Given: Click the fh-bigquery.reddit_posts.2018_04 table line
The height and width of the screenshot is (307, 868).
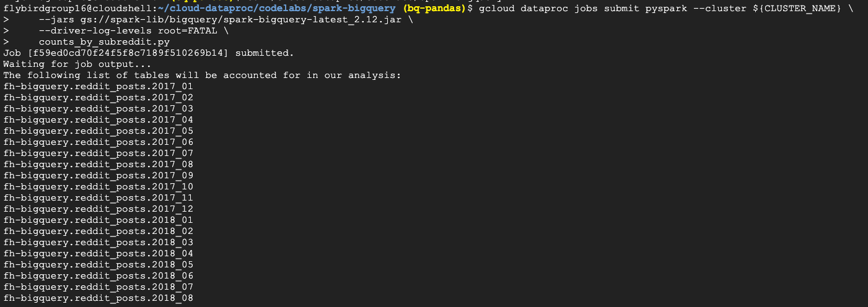Looking at the screenshot, I should tap(99, 253).
